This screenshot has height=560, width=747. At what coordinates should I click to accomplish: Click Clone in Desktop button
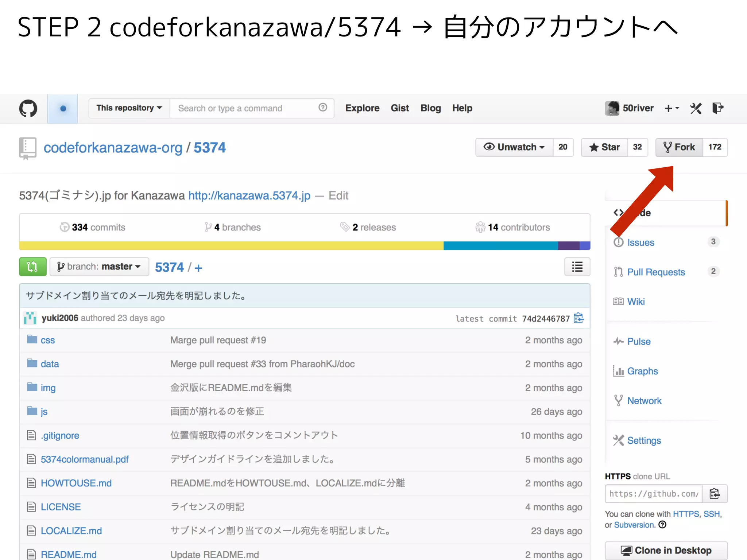(666, 550)
